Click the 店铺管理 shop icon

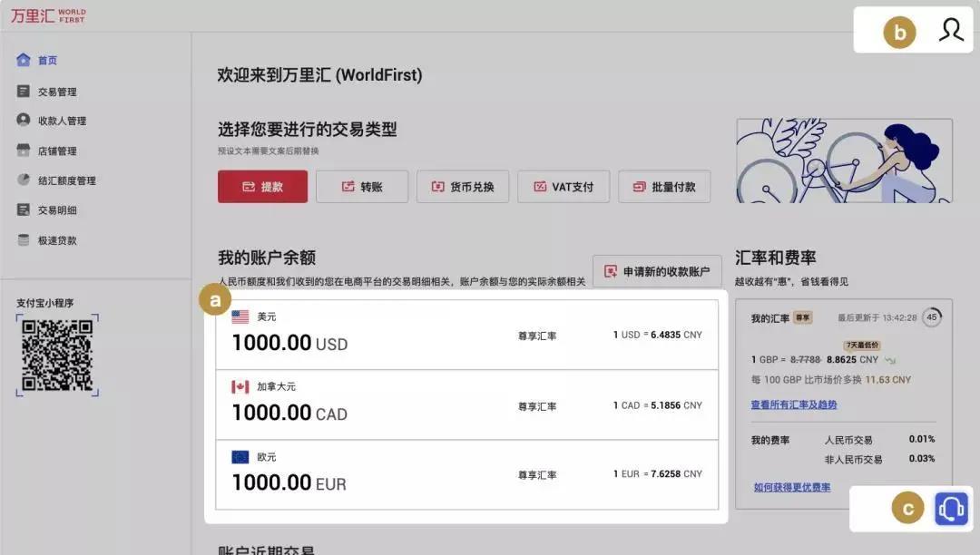click(23, 151)
